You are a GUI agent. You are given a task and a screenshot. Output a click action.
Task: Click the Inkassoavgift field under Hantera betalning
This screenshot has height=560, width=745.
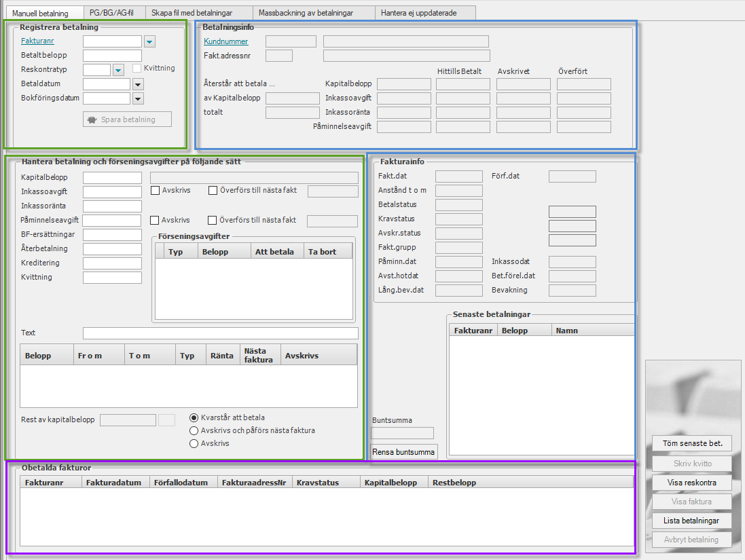112,192
